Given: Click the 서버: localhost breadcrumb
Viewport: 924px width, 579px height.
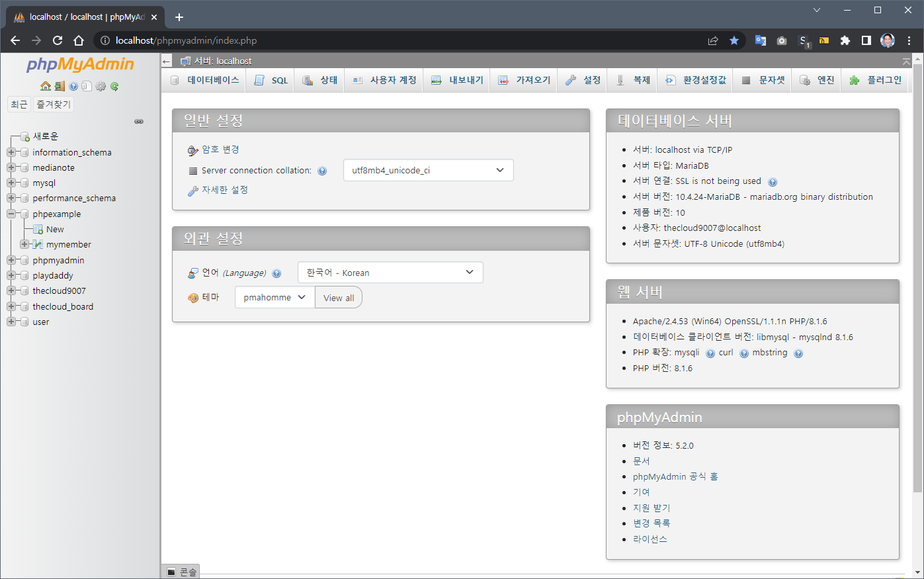Looking at the screenshot, I should click(x=223, y=61).
